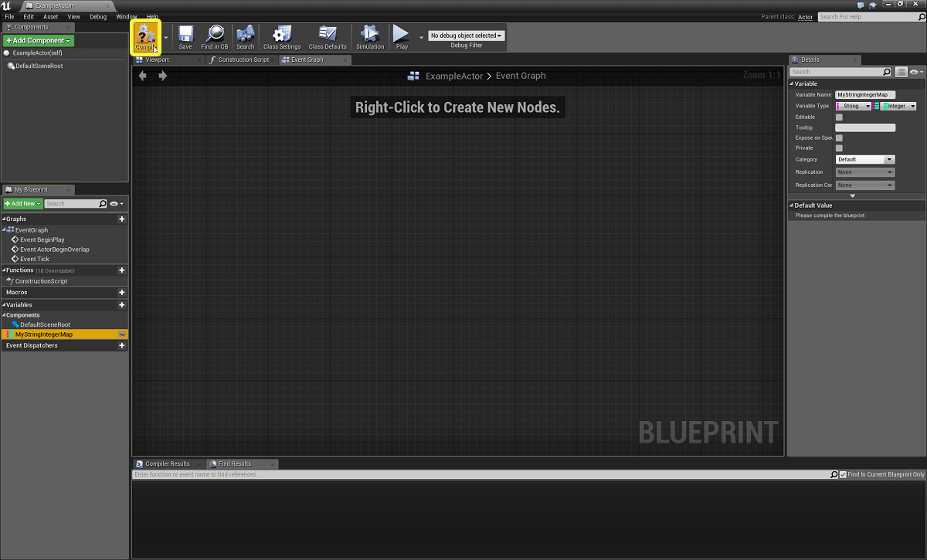Mark the variable as Private
The width and height of the screenshot is (927, 560).
coord(839,148)
